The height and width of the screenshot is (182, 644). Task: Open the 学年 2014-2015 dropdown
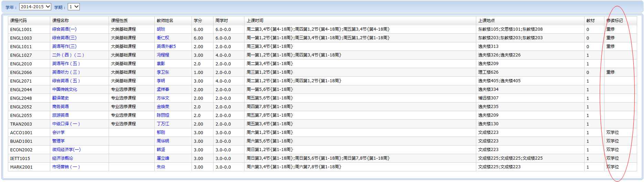pos(35,7)
